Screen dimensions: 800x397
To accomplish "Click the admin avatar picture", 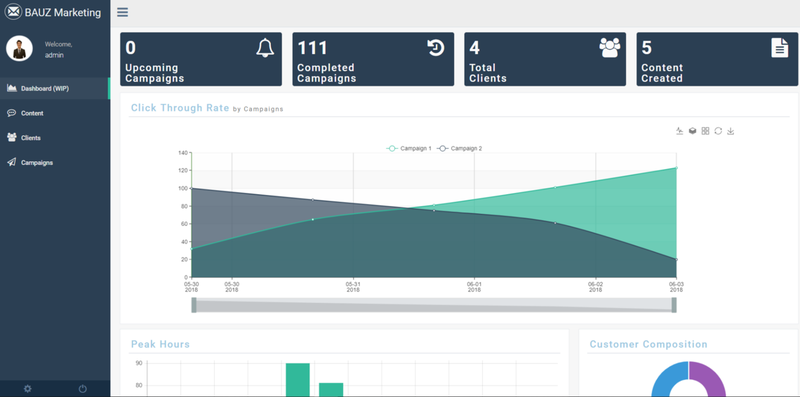I will pos(19,48).
